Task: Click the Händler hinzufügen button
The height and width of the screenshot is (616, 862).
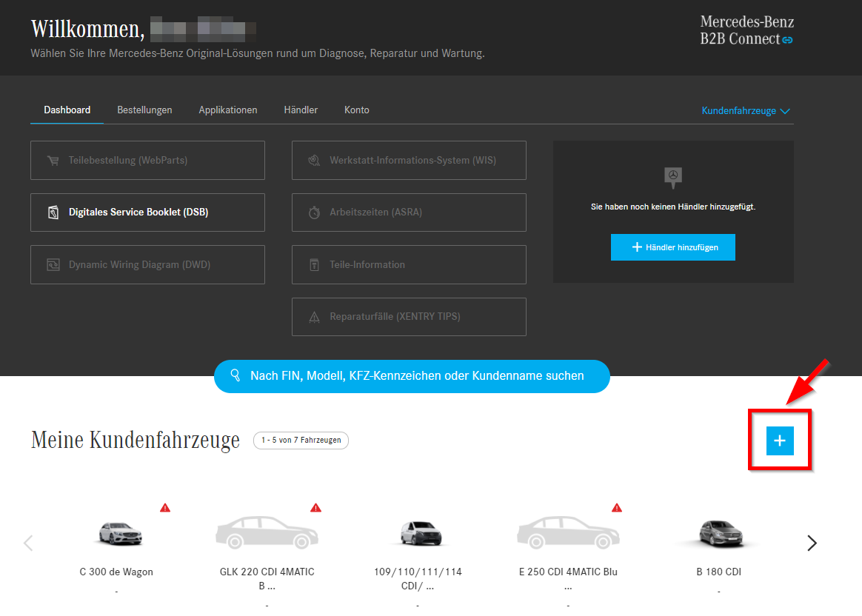Action: click(673, 247)
